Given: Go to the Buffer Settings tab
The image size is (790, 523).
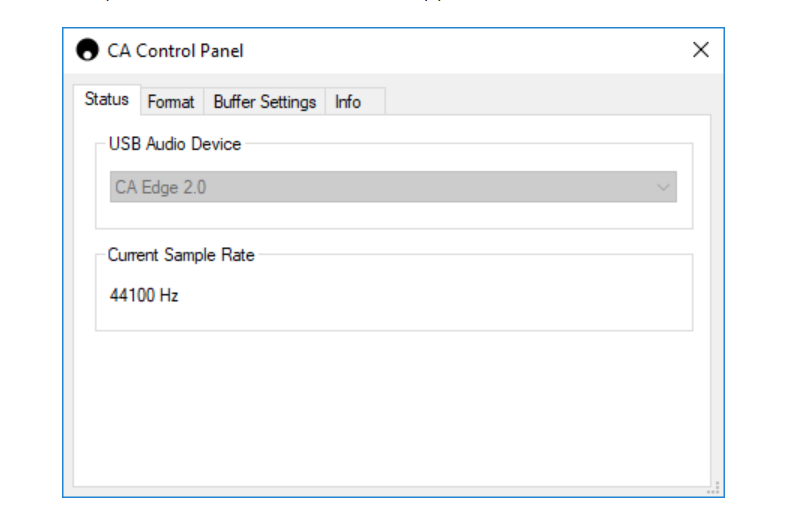Looking at the screenshot, I should point(265,102).
